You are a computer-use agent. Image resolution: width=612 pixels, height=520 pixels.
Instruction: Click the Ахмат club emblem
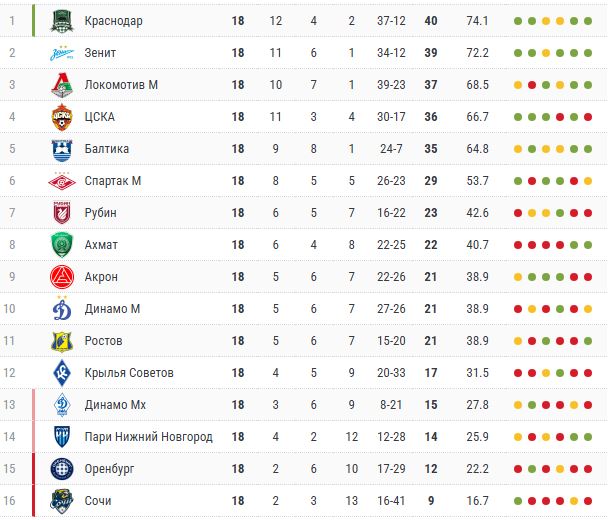63,245
